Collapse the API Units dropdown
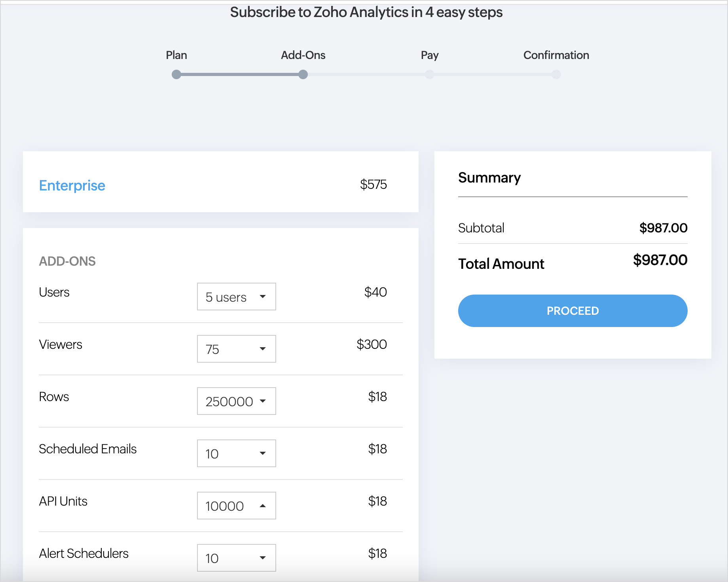The width and height of the screenshot is (728, 582). [x=237, y=506]
